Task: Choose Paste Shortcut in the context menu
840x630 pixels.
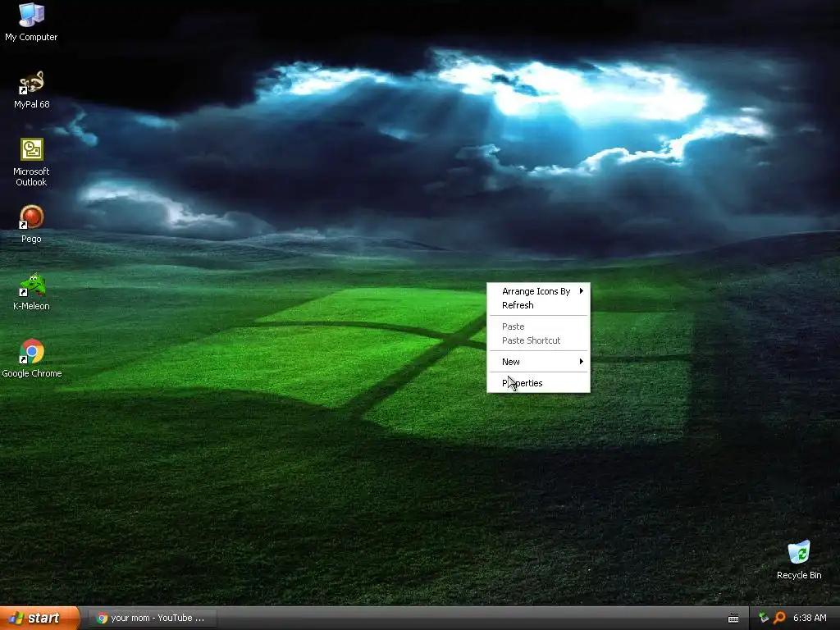Action: tap(538, 340)
